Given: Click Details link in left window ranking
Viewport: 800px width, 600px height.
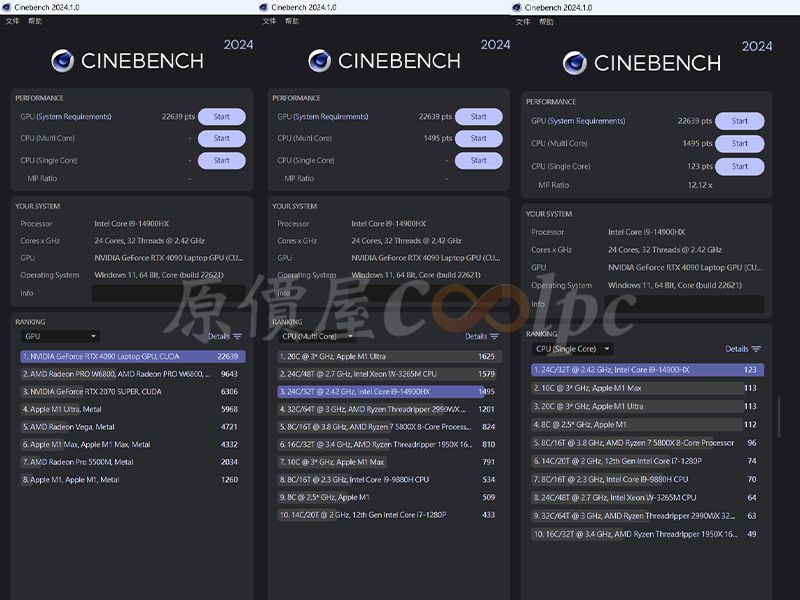Looking at the screenshot, I should 219,336.
